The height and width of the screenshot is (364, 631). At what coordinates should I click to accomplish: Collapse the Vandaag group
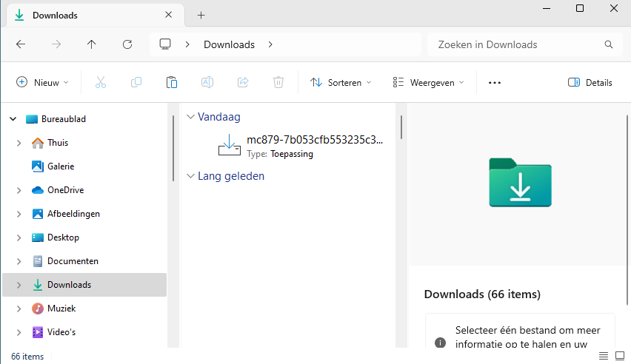click(x=190, y=117)
